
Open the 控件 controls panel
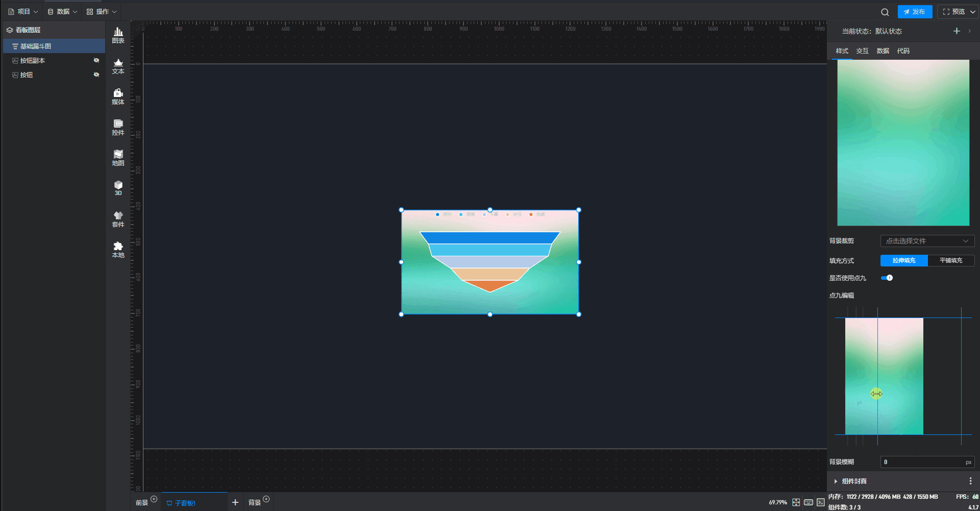(x=118, y=127)
